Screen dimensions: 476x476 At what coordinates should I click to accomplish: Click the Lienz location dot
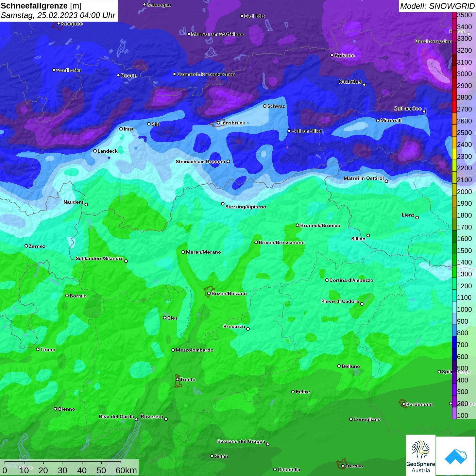pos(417,217)
